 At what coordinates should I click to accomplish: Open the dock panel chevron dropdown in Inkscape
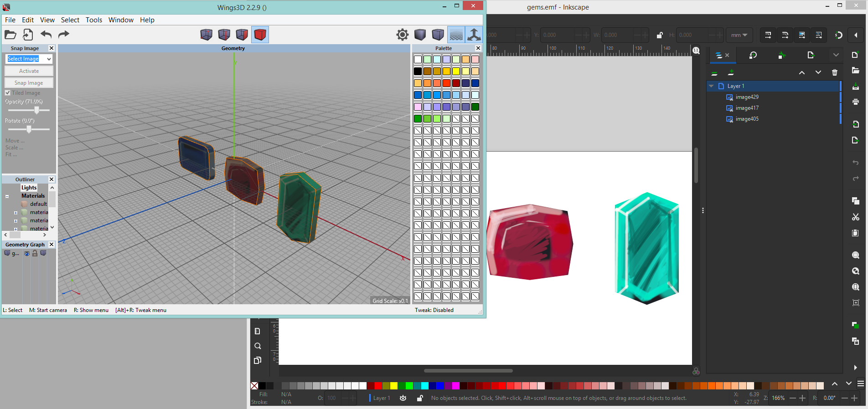[836, 55]
